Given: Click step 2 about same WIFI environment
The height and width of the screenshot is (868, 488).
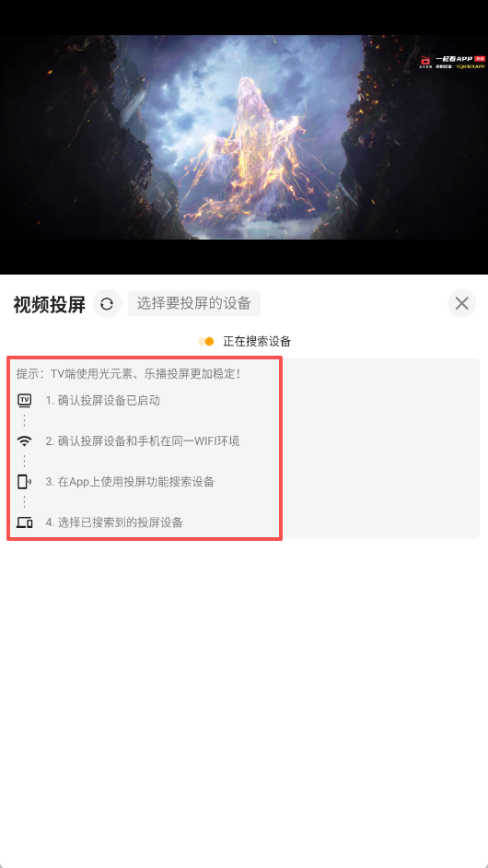Looking at the screenshot, I should [143, 441].
